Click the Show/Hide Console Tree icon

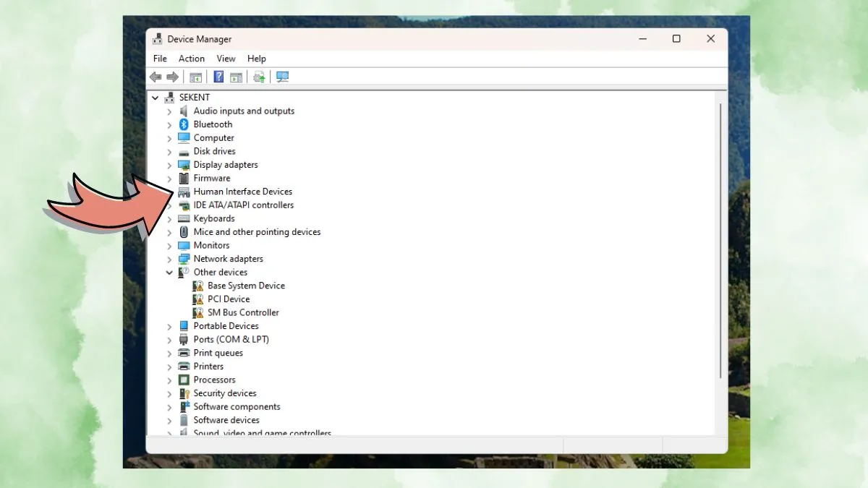coord(195,77)
